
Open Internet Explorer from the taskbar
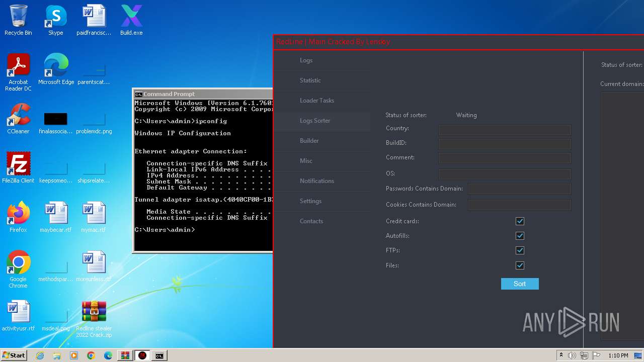[40, 355]
